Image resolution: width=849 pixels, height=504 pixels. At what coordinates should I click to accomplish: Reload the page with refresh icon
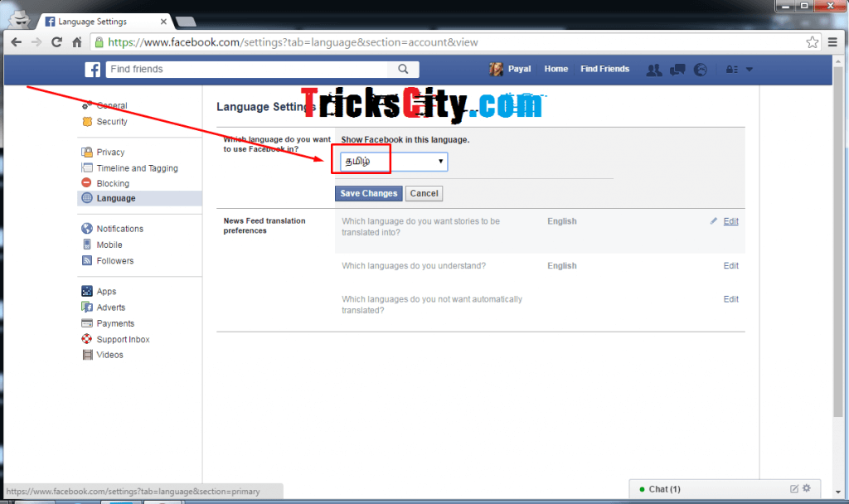[57, 42]
